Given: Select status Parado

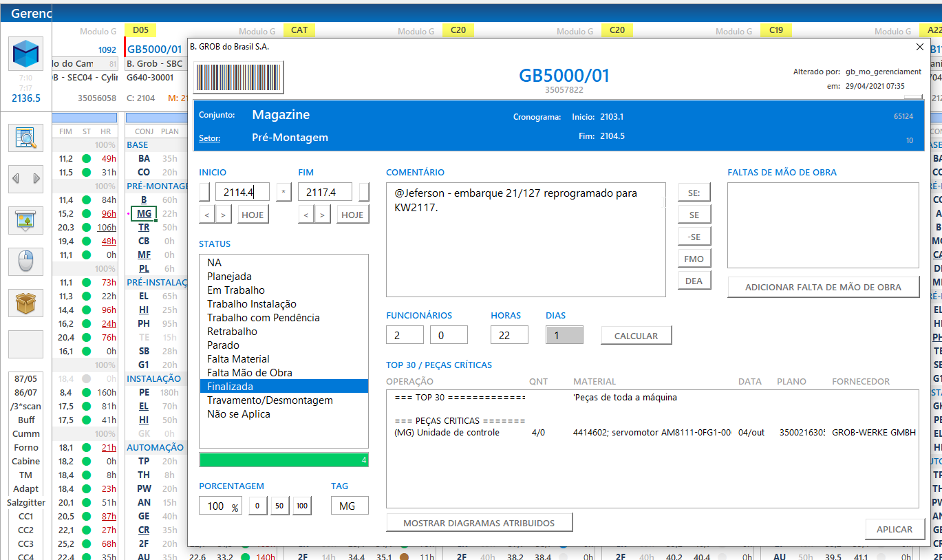Looking at the screenshot, I should 283,345.
